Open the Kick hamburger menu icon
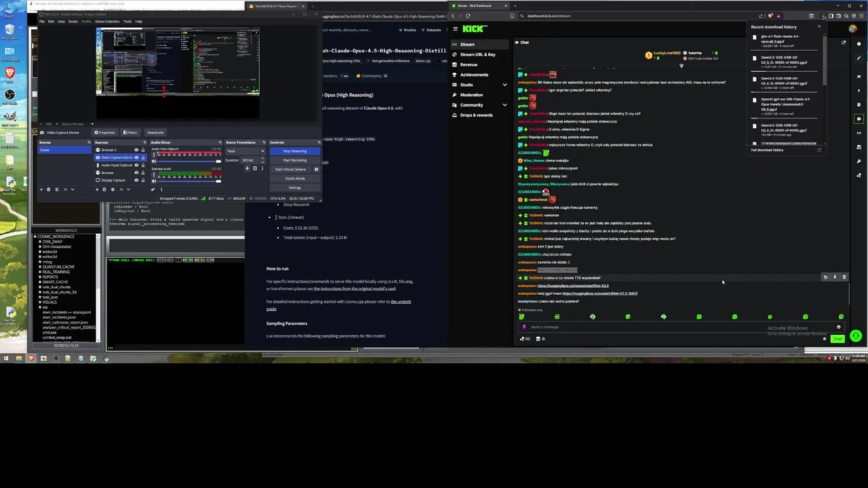 pos(455,28)
